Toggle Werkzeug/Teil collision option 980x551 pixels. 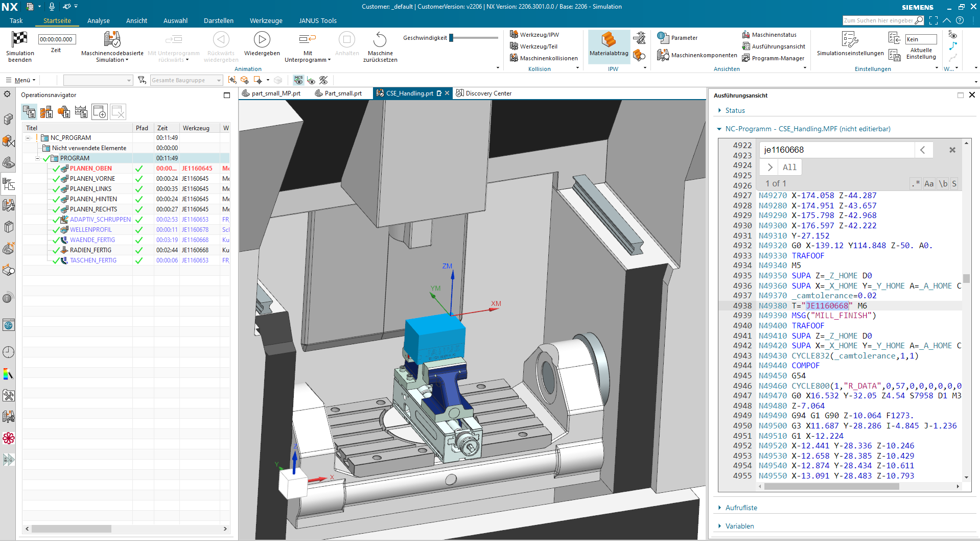(533, 46)
